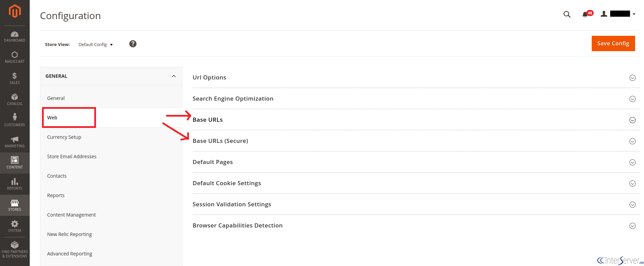This screenshot has height=266, width=644.
Task: Open Find Partners & Extensions
Action: coord(15,250)
